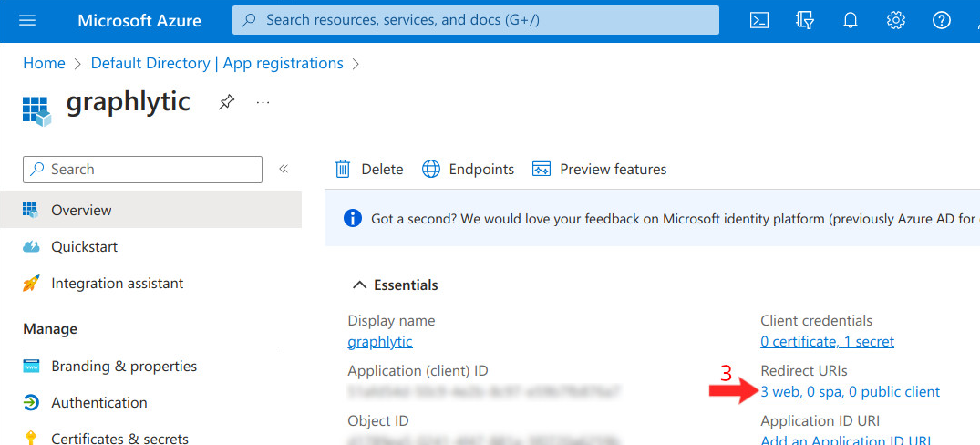Click the Certificates key icon

(29, 438)
